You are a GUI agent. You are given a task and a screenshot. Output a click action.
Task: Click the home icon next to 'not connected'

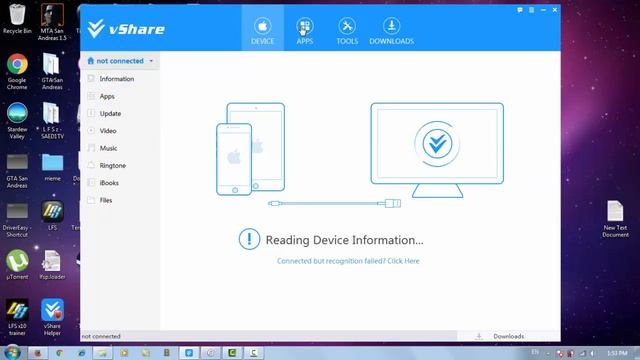(91, 61)
